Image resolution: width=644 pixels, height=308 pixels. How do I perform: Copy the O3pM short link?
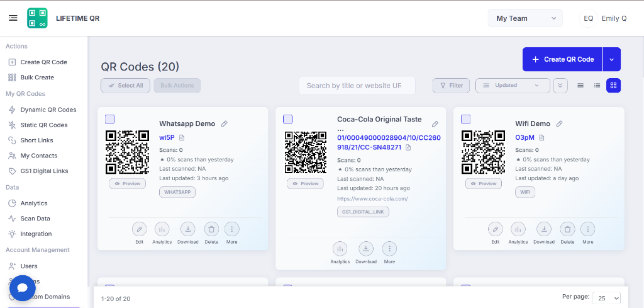pos(541,137)
